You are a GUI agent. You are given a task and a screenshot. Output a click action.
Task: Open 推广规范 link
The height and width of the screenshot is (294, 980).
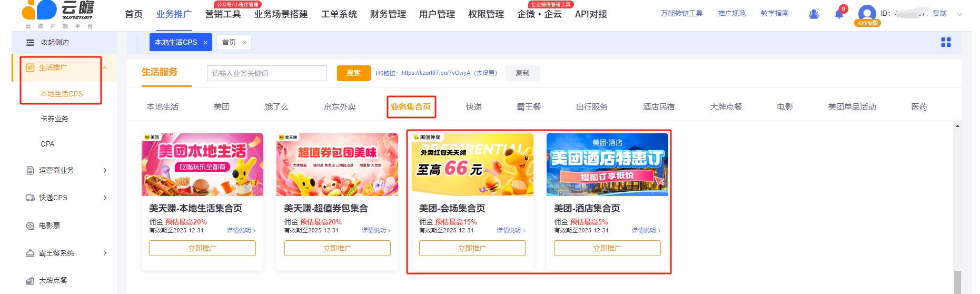[x=731, y=14]
